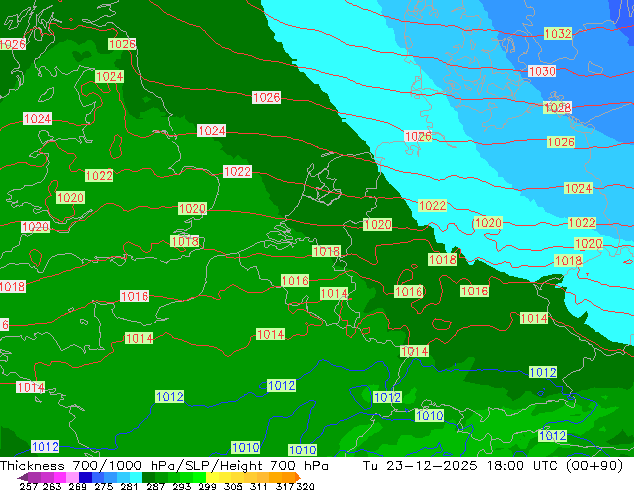The width and height of the screenshot is (634, 490).
Task: Click the purple arrow tip of legend
Action: click(23, 477)
